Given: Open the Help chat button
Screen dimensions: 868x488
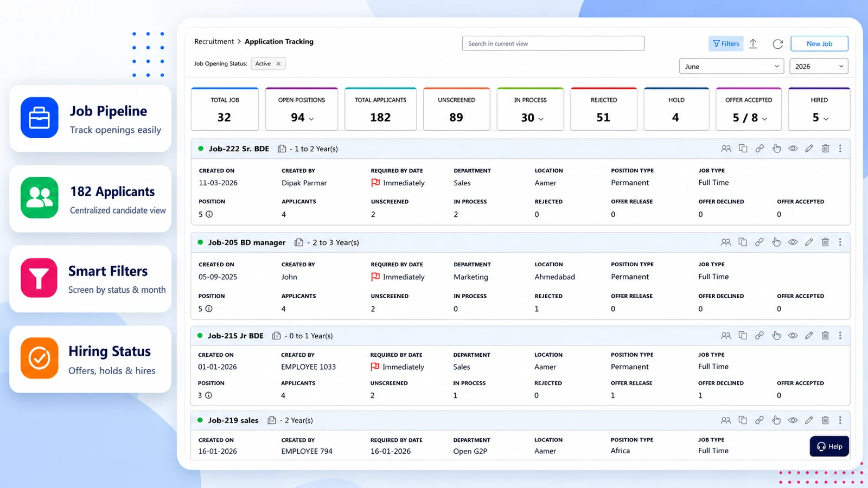Looking at the screenshot, I should pos(829,446).
